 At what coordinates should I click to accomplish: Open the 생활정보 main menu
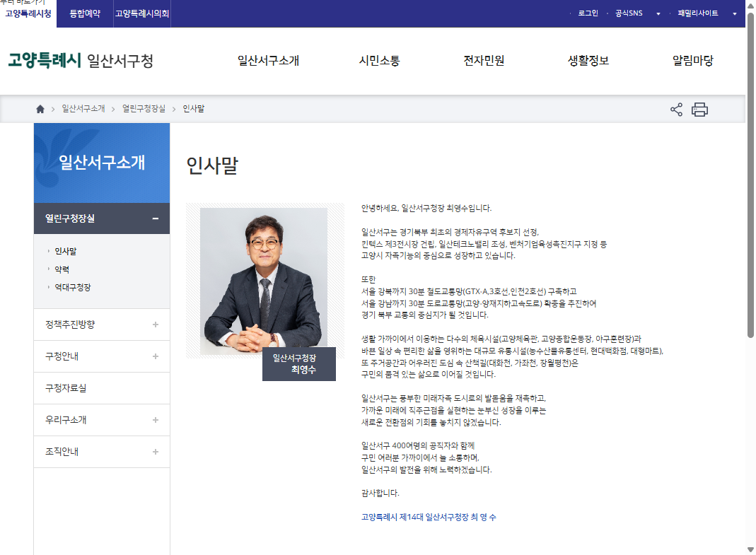(588, 61)
